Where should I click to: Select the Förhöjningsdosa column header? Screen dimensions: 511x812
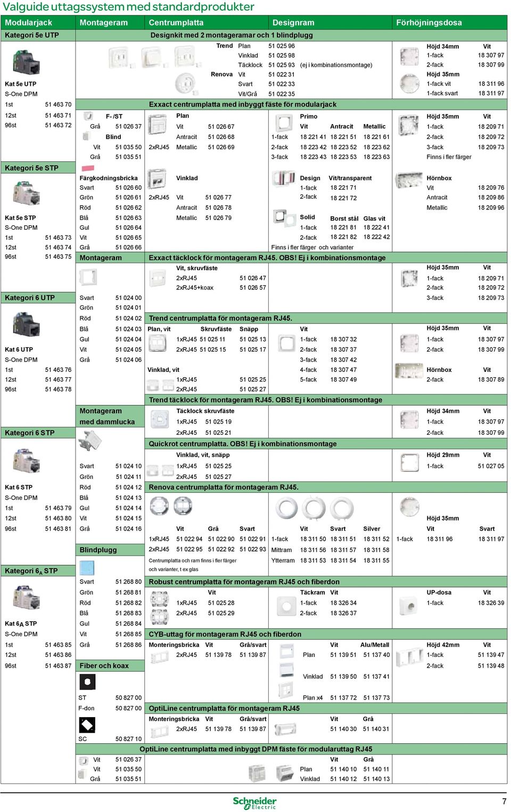429,22
